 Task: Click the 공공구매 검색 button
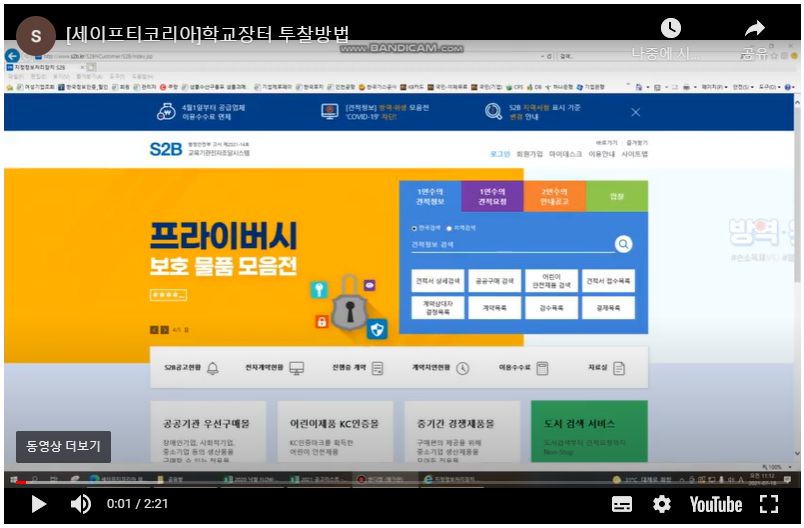pyautogui.click(x=494, y=280)
